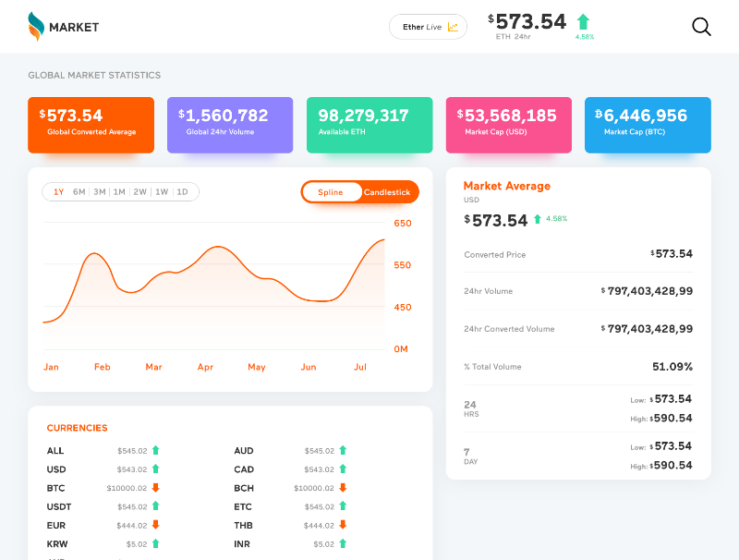Open search with the magnifier icon
The image size is (739, 560).
click(701, 27)
